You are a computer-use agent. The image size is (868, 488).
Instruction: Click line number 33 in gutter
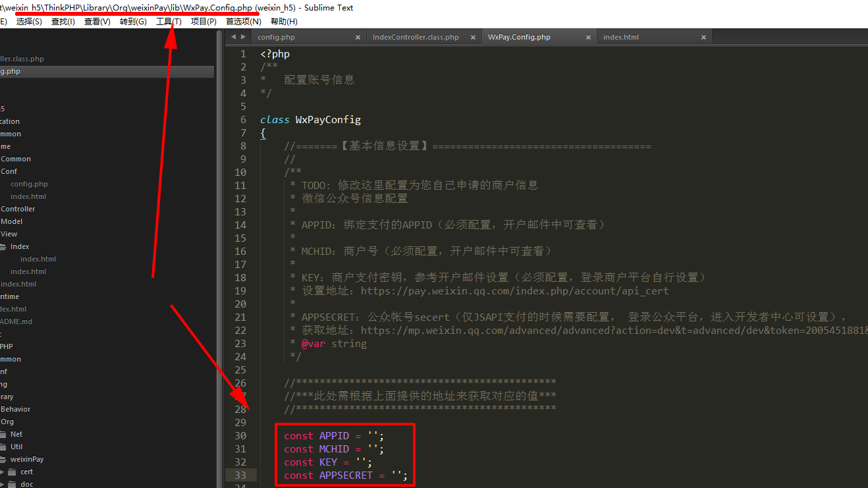click(x=240, y=475)
